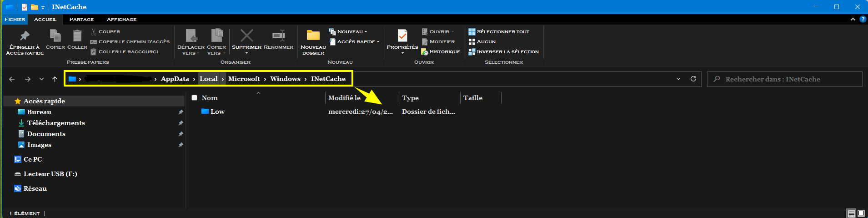Click the Historique command
Viewport: 868px width, 218px height.
coord(441,52)
